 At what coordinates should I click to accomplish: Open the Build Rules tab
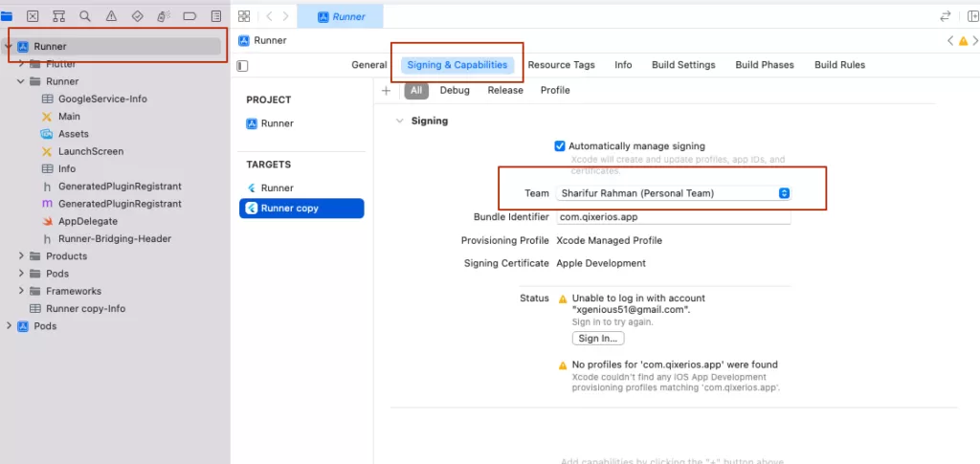click(x=839, y=65)
